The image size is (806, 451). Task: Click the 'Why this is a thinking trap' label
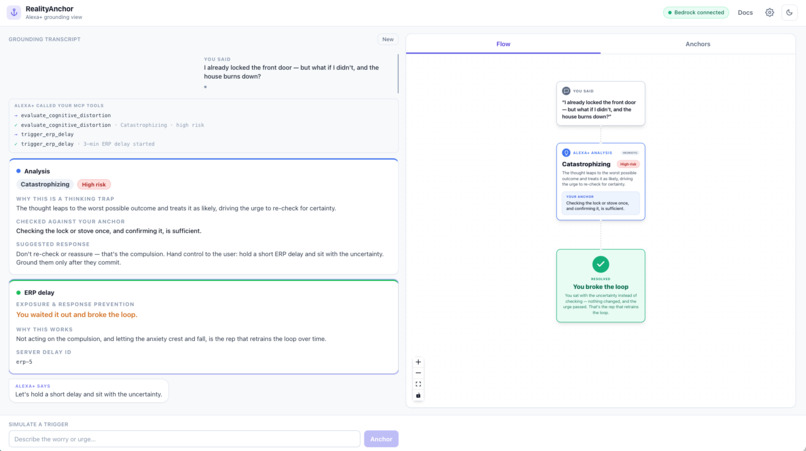65,199
